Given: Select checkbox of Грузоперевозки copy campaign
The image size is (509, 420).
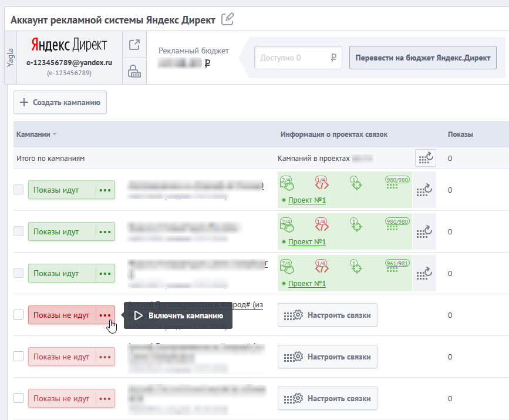Looking at the screenshot, I should click(19, 314).
